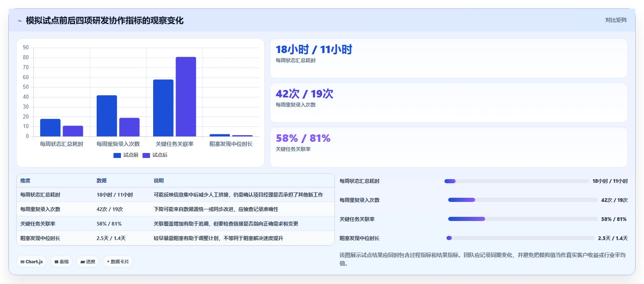Click the 每周重复录入次数 progress bar
644x284 pixels.
[523, 200]
